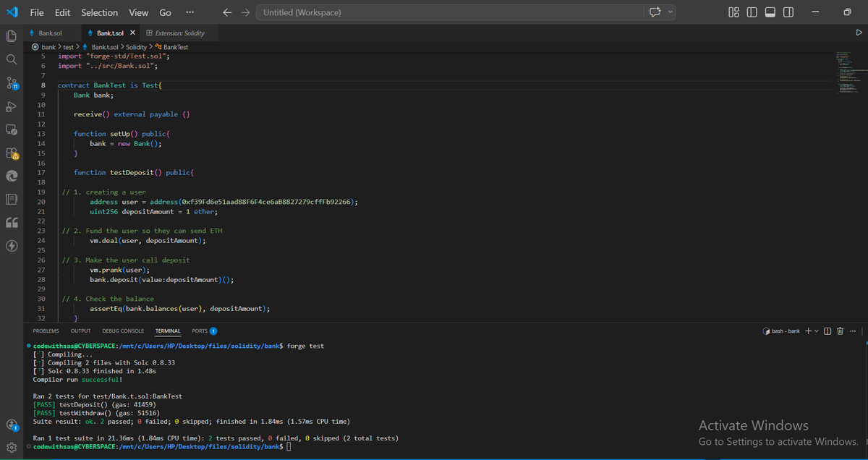Viewport: 868px width, 460px height.
Task: Switch to the DEBUG CONSOLE panel tab
Action: coord(123,331)
